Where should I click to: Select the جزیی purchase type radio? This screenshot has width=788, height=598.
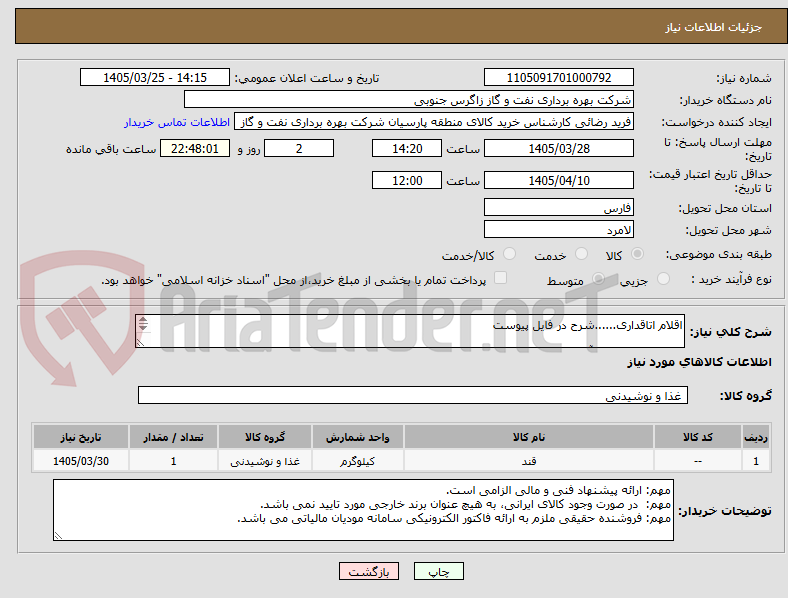click(663, 278)
